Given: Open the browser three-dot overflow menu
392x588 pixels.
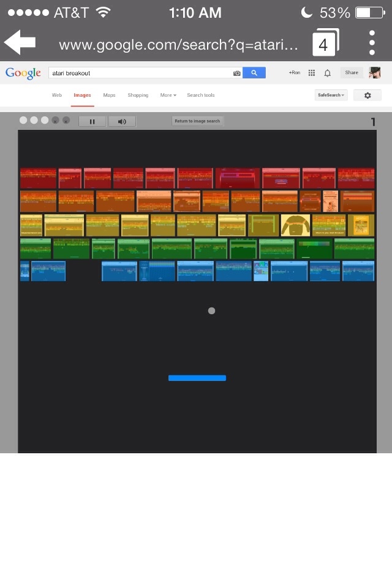Looking at the screenshot, I should (372, 43).
